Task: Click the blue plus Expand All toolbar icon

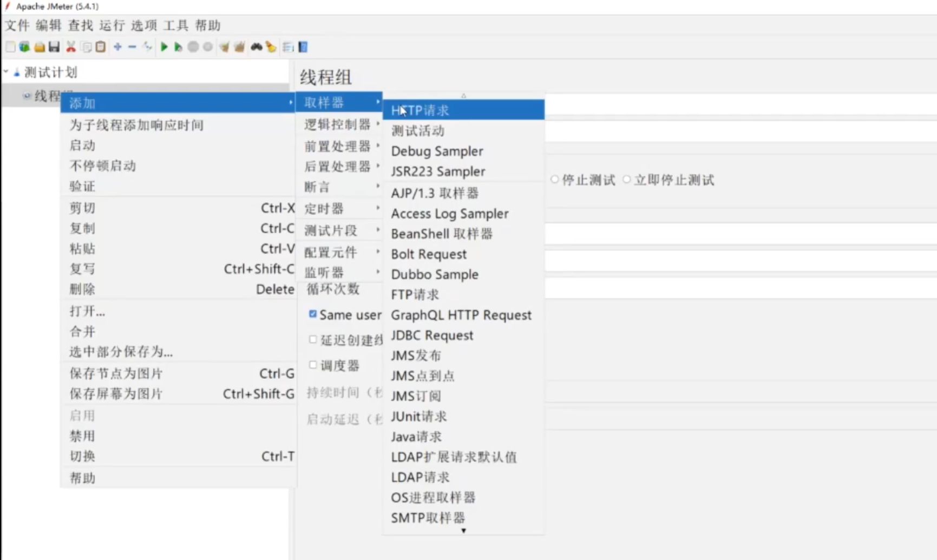Action: pyautogui.click(x=117, y=47)
